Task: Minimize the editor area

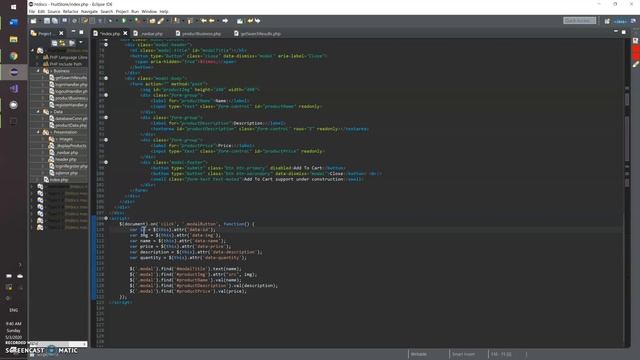Action: (616, 31)
